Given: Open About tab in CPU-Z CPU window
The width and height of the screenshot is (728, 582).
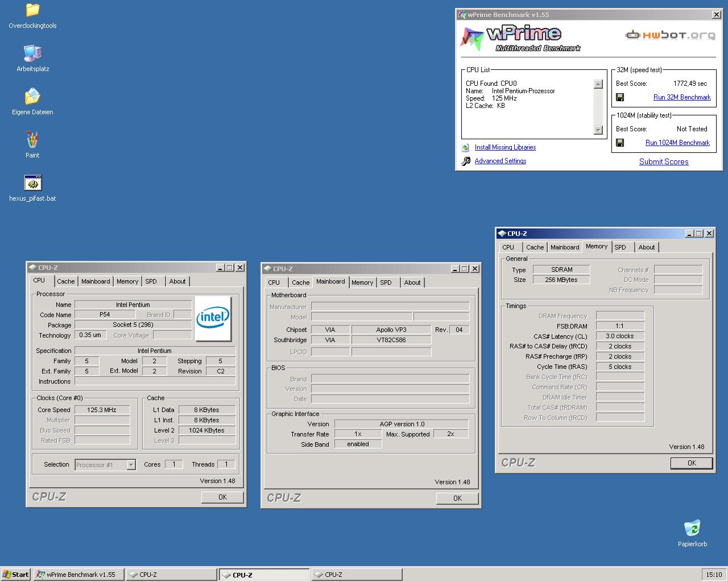Looking at the screenshot, I should tap(177, 281).
